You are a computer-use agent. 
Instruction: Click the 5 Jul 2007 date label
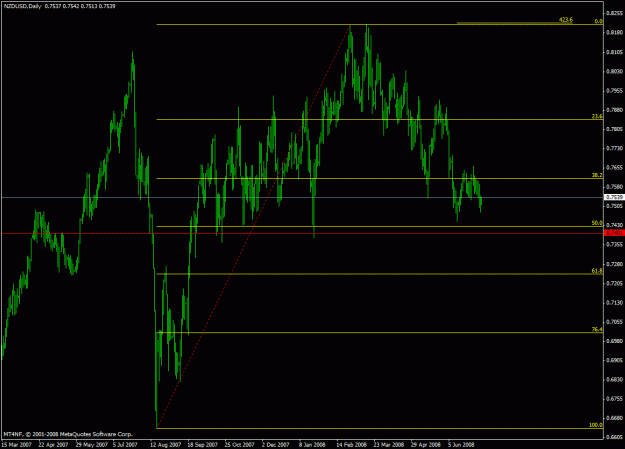(125, 445)
